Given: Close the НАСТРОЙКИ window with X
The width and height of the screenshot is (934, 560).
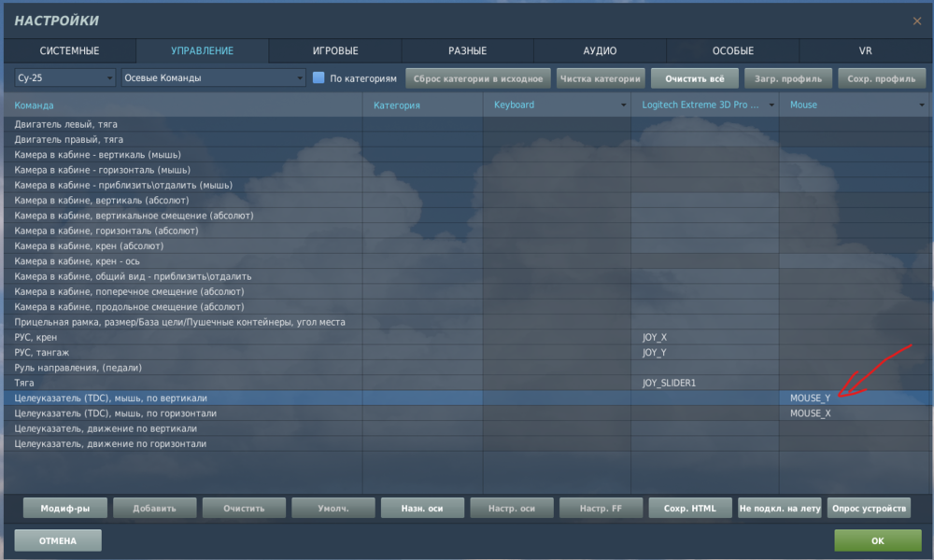Looking at the screenshot, I should tap(917, 21).
